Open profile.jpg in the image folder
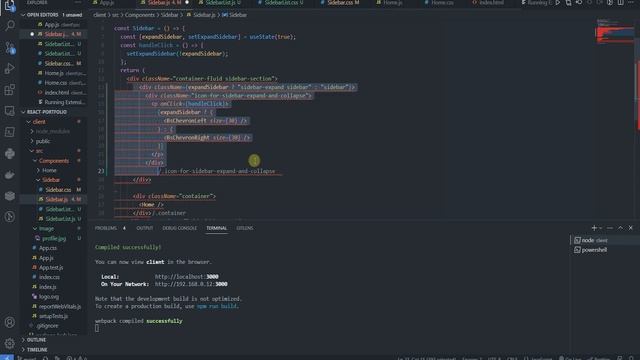 coord(54,238)
